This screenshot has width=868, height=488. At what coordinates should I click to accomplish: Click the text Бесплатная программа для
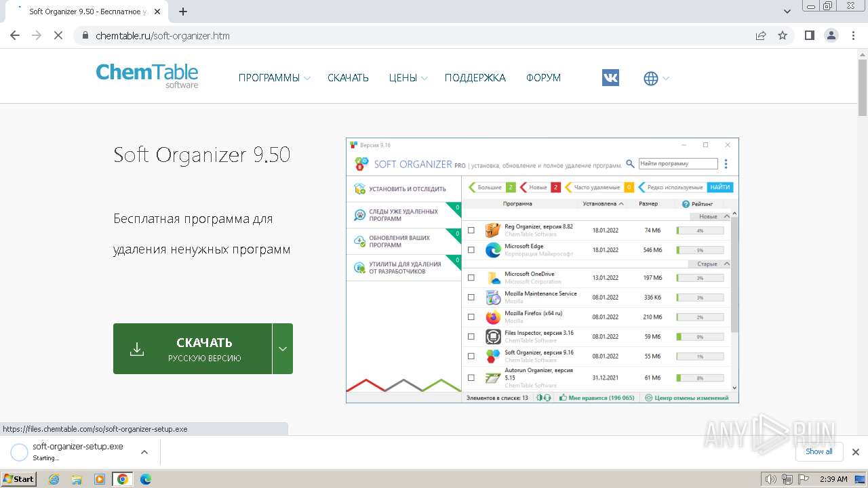(193, 219)
